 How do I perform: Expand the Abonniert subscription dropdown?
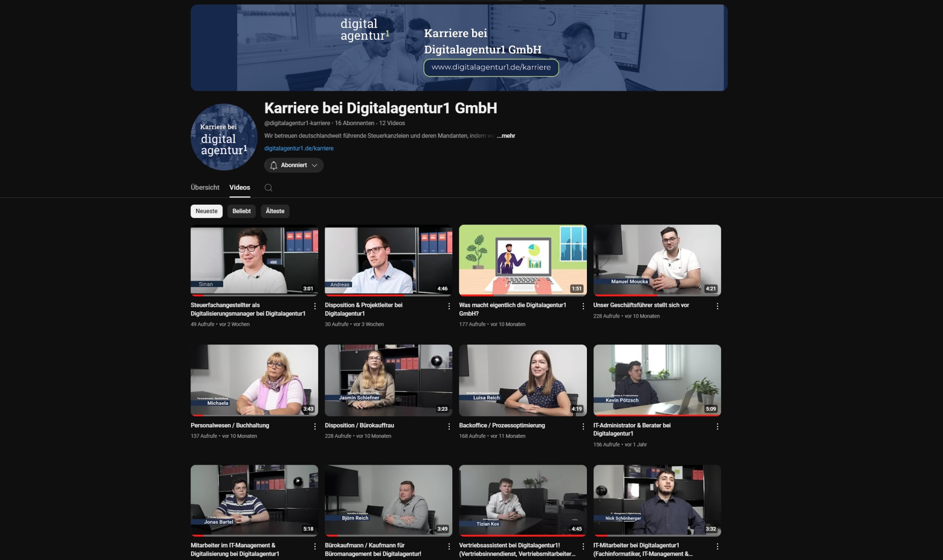(x=294, y=165)
